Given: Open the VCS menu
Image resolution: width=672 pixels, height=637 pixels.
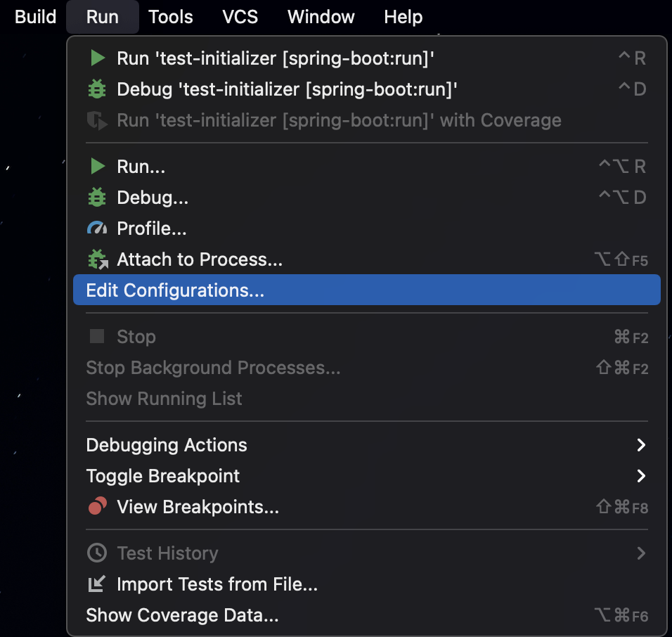Looking at the screenshot, I should click(x=240, y=17).
